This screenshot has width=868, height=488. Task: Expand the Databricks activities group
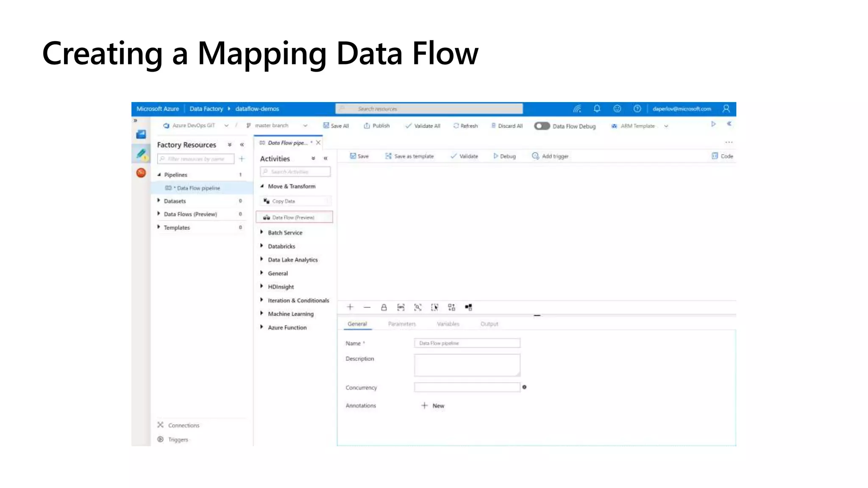pyautogui.click(x=262, y=246)
